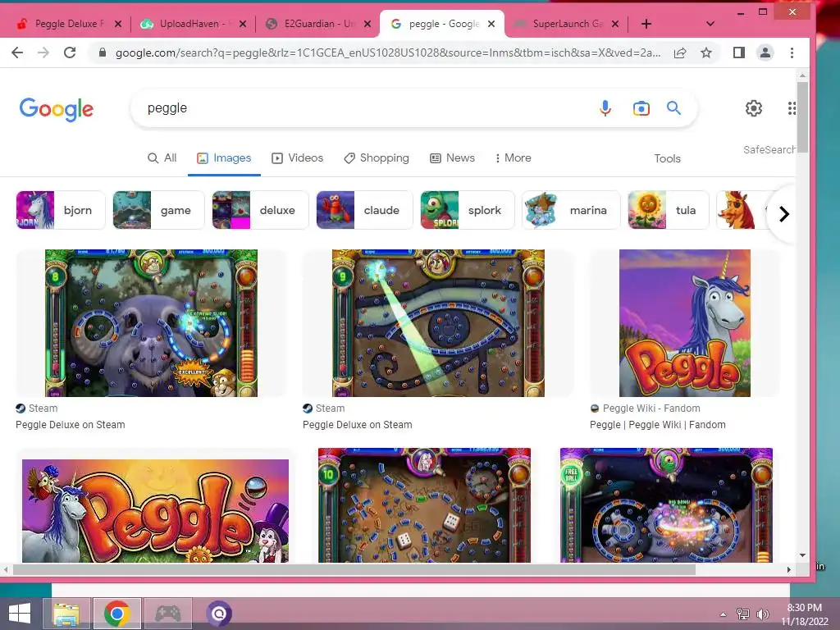Screen dimensions: 840x630
Task: Open the Chrome side panel
Action: 739,52
